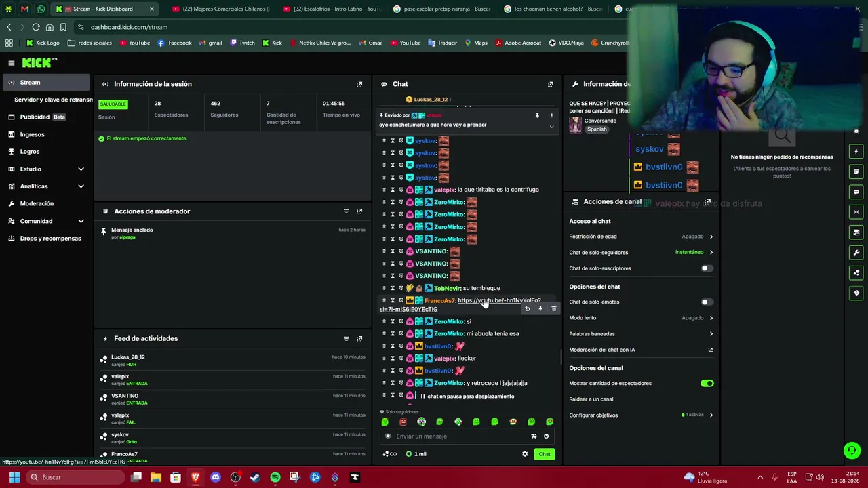Go to Ingresos in sidebar
The height and width of the screenshot is (488, 868).
point(45,134)
